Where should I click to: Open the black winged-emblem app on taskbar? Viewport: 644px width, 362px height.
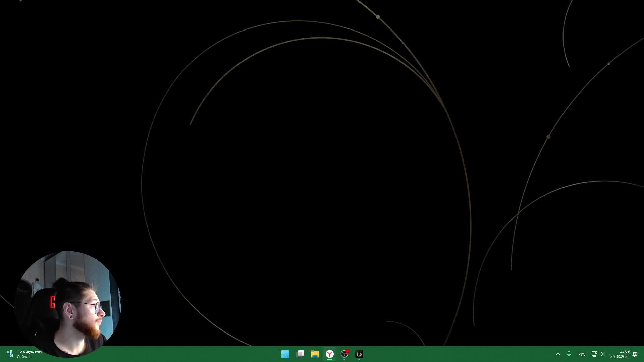[x=359, y=354]
